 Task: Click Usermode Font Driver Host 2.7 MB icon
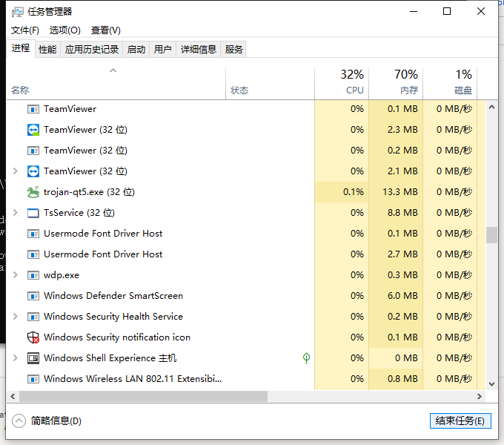coord(33,254)
